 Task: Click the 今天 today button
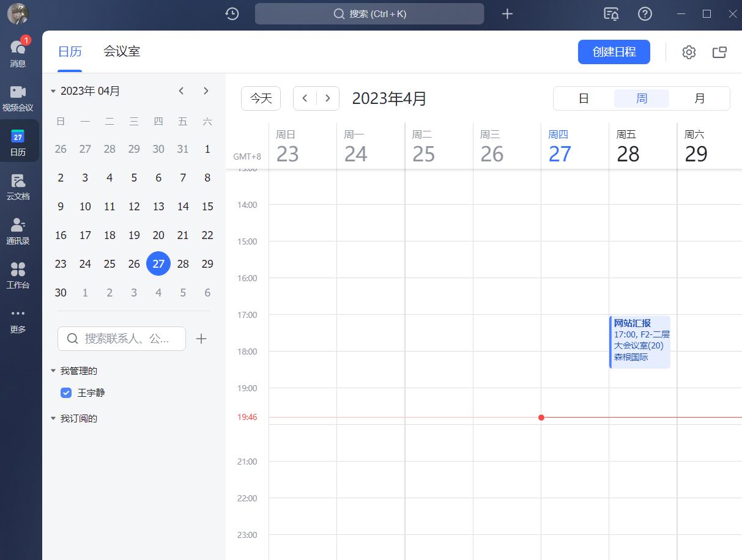coord(261,98)
